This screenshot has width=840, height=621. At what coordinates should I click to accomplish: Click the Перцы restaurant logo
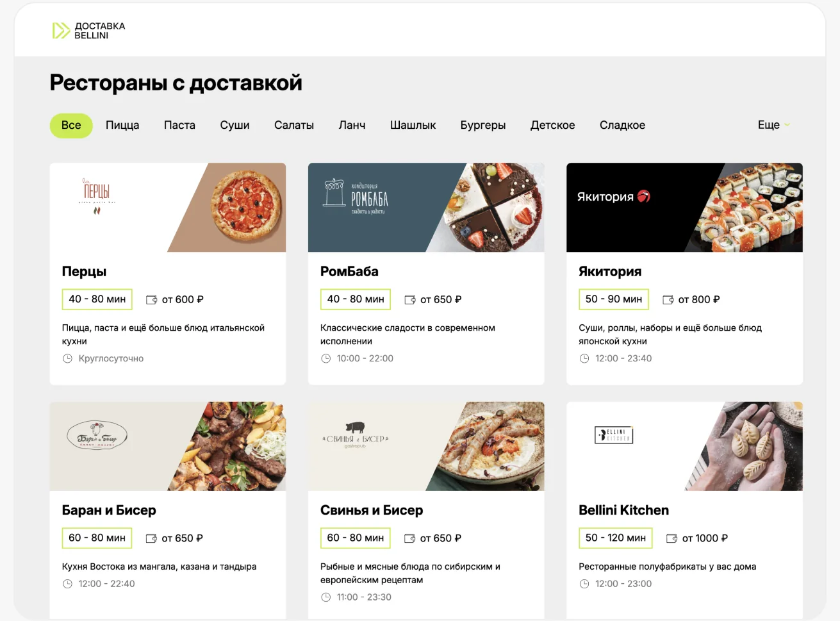pyautogui.click(x=97, y=195)
